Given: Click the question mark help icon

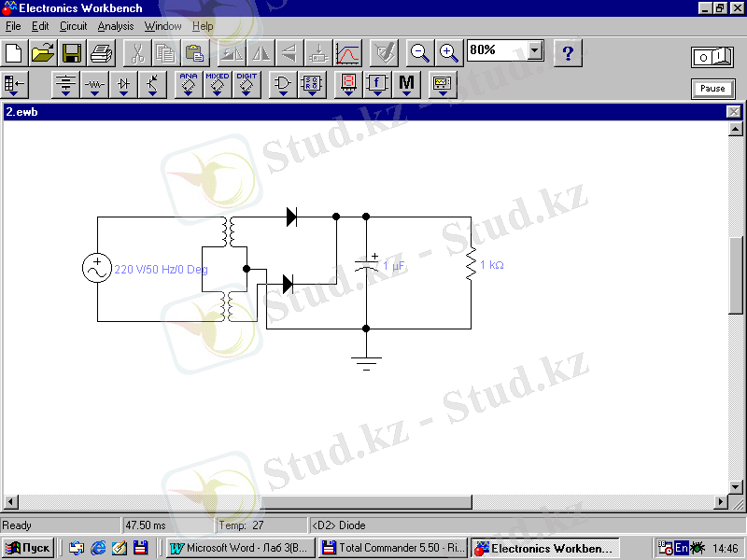Looking at the screenshot, I should pos(568,53).
